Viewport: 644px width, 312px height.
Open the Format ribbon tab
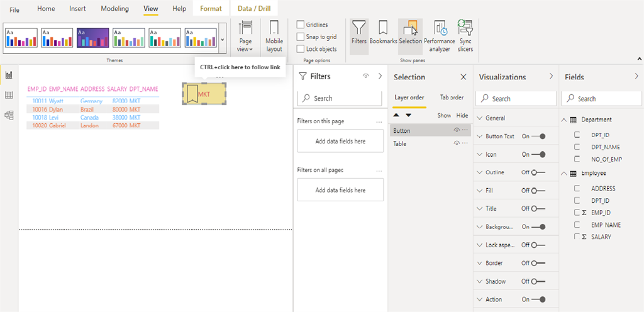pos(211,9)
